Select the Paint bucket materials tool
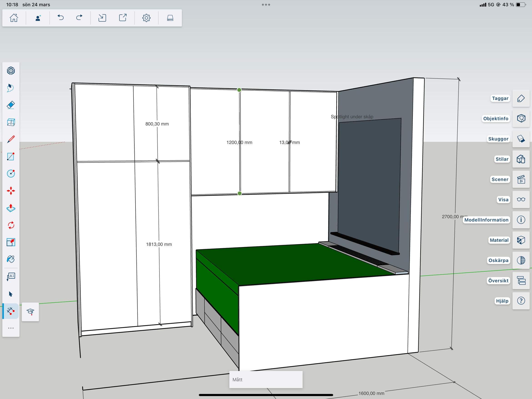This screenshot has width=532, height=399. coord(11,259)
